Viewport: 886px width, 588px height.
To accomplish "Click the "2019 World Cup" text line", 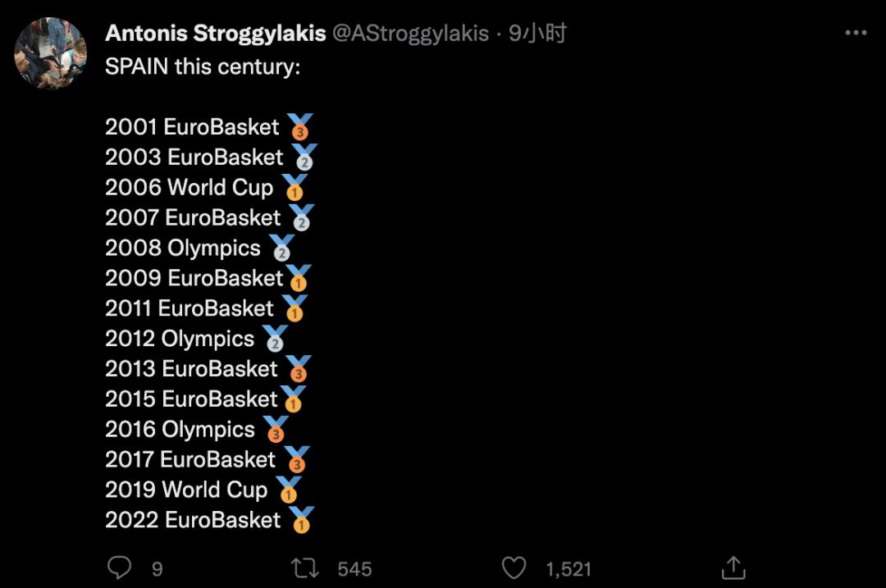I will [186, 490].
